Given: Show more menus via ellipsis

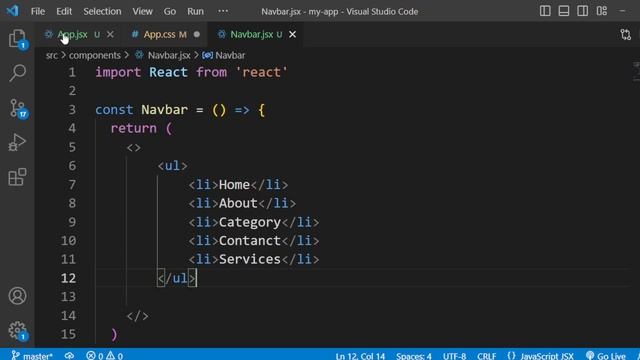Looking at the screenshot, I should point(223,11).
